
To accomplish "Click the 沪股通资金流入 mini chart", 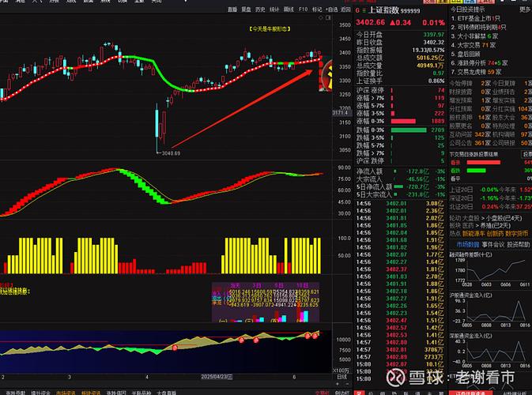I will 490,311.
